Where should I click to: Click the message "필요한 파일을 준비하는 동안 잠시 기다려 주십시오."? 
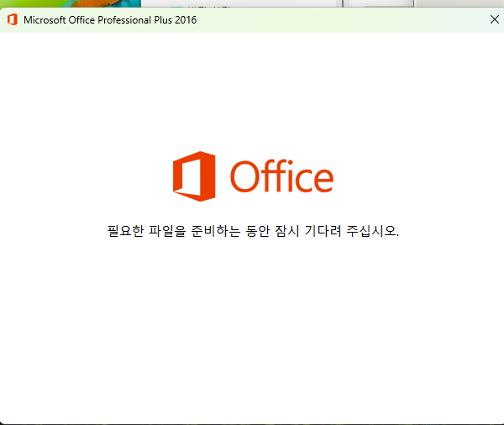pos(253,231)
